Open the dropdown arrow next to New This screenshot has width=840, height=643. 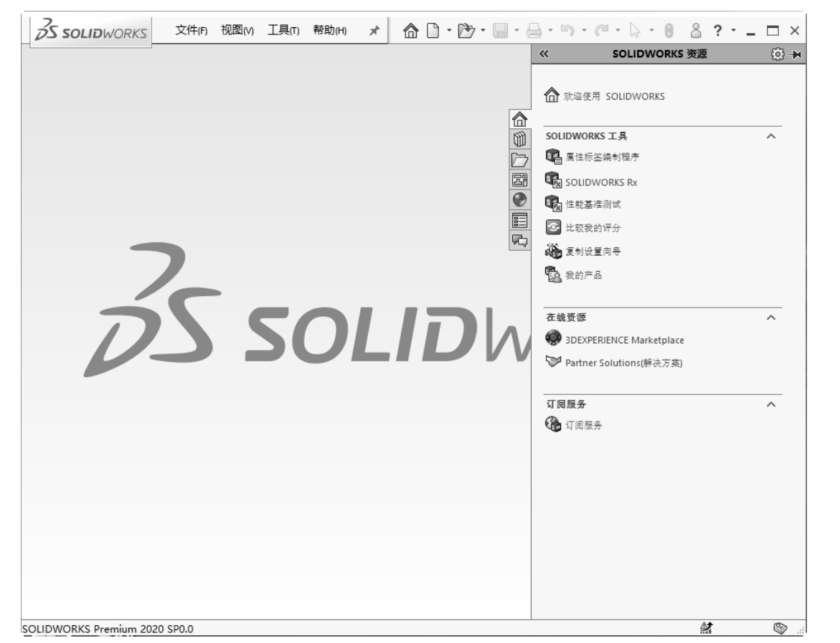click(449, 31)
